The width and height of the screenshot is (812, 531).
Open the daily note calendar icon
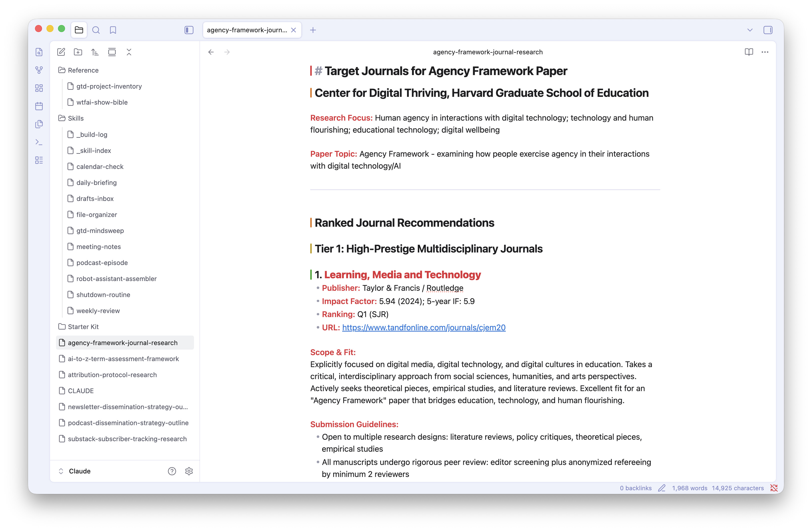pos(39,106)
